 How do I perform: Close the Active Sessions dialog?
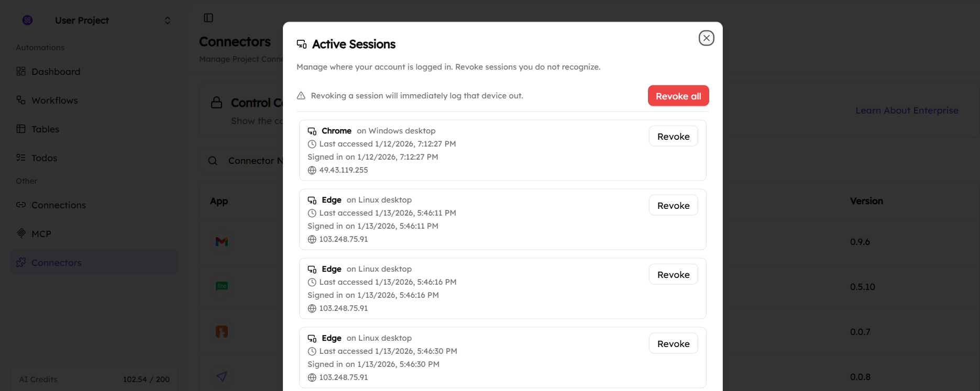tap(706, 38)
